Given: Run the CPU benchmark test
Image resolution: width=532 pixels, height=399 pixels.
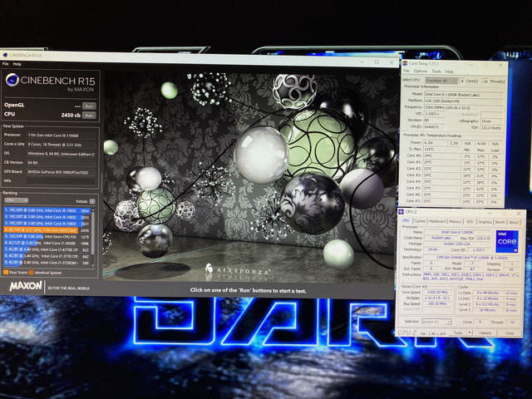Looking at the screenshot, I should click(89, 116).
